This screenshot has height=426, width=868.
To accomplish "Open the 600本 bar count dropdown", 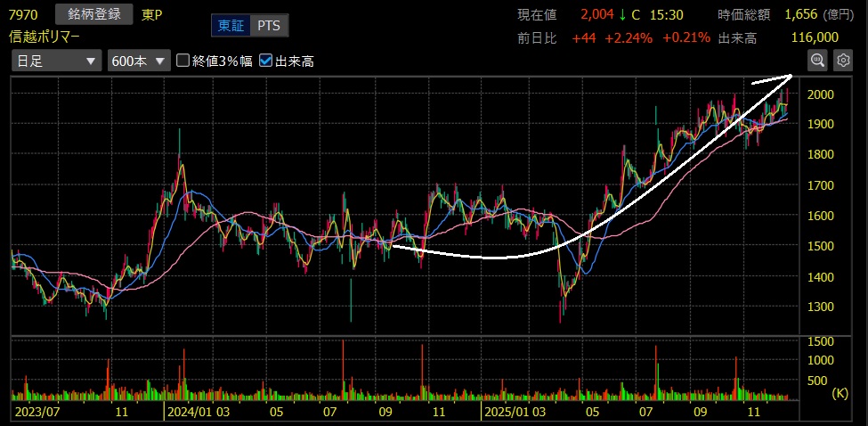I will (138, 61).
